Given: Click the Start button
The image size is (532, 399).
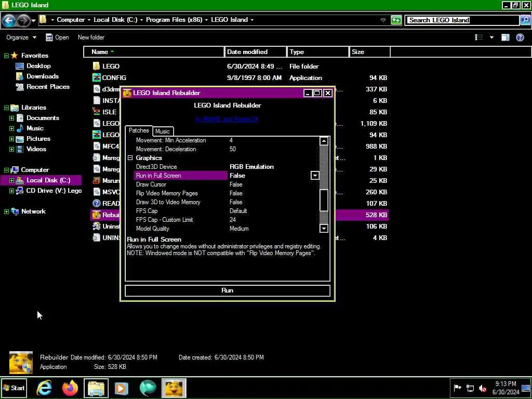Looking at the screenshot, I should tap(14, 388).
